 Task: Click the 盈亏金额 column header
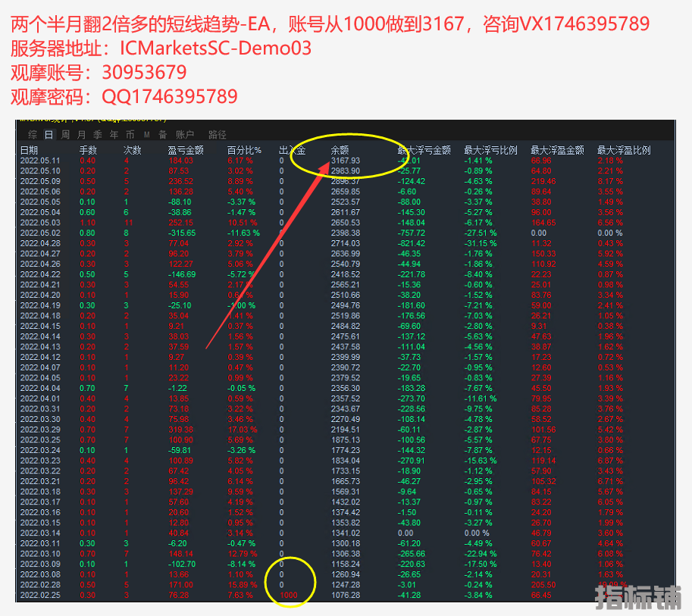185,150
